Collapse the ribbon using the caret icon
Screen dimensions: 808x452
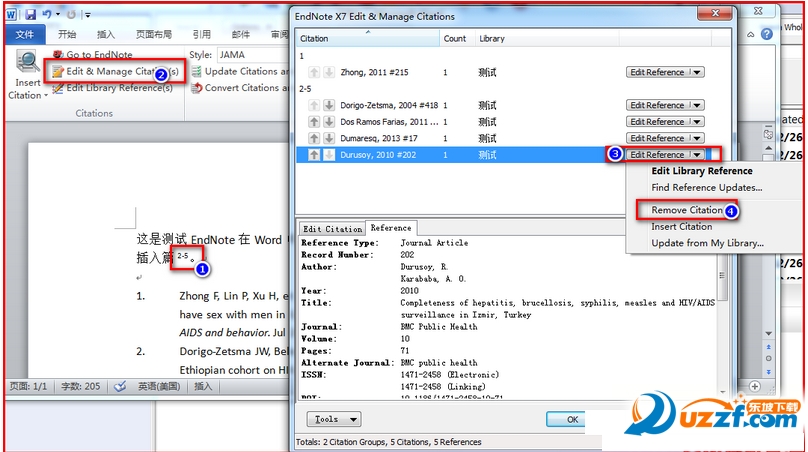pos(751,35)
